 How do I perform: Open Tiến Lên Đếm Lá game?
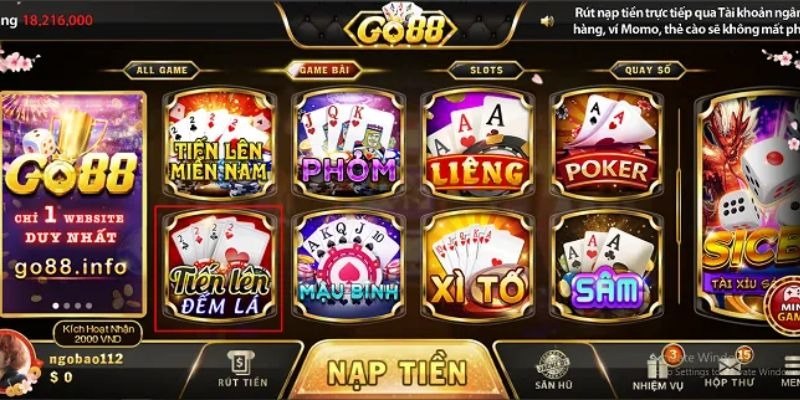pyautogui.click(x=219, y=265)
